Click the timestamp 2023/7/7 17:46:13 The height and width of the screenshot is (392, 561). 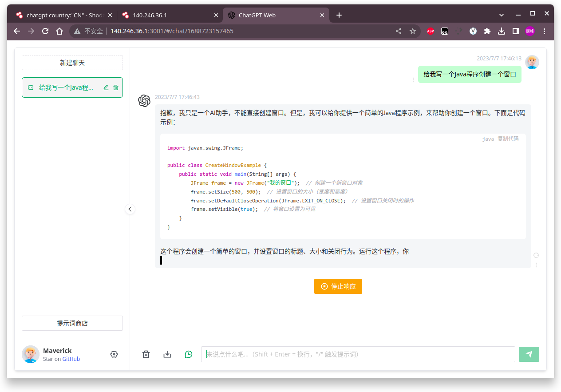pyautogui.click(x=499, y=59)
